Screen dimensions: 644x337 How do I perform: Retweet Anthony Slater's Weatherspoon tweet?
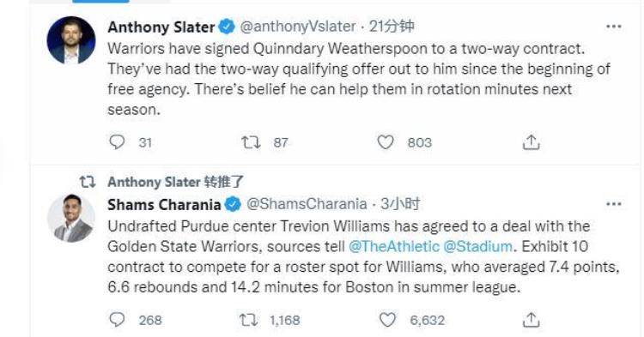(251, 142)
